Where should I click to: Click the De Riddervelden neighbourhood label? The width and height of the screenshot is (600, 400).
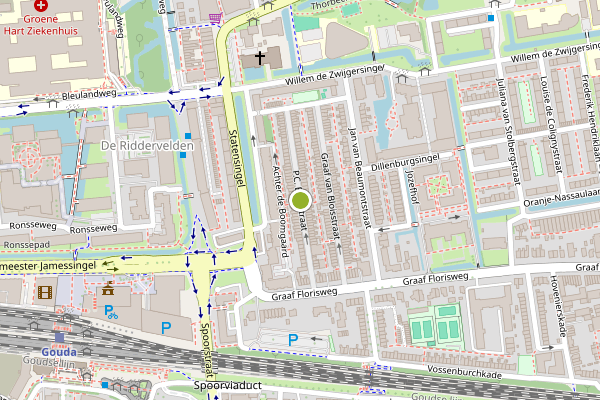click(147, 145)
